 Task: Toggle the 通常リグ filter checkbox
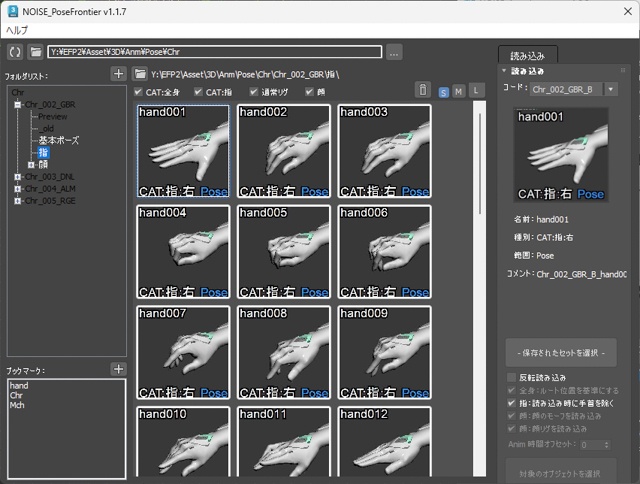[254, 92]
